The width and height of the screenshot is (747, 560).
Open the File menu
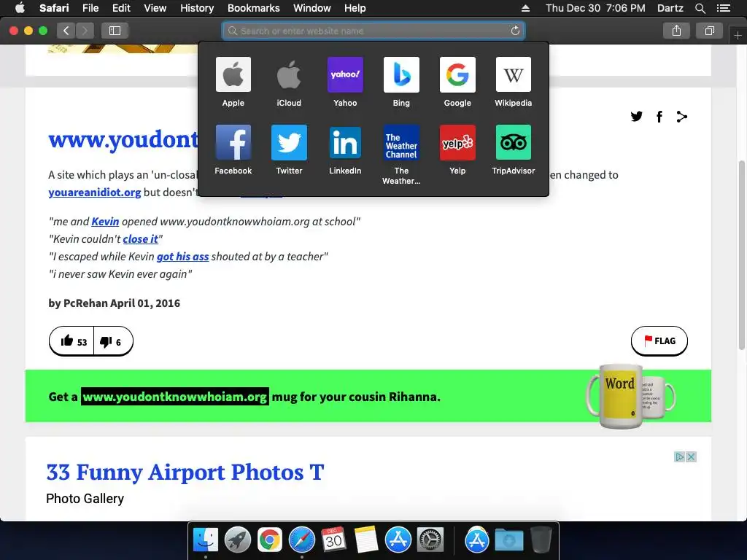[x=90, y=8]
